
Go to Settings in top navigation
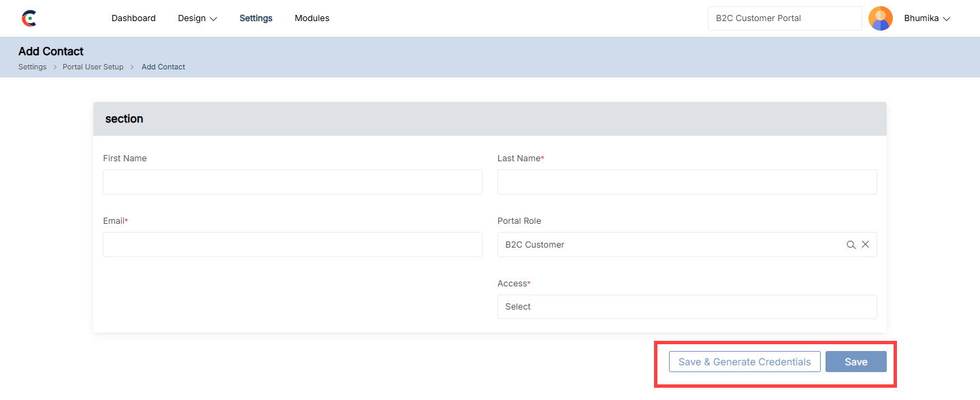pyautogui.click(x=256, y=18)
